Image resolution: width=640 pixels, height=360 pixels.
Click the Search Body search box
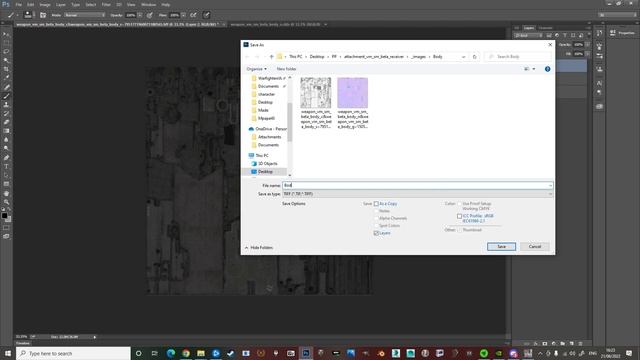518,57
